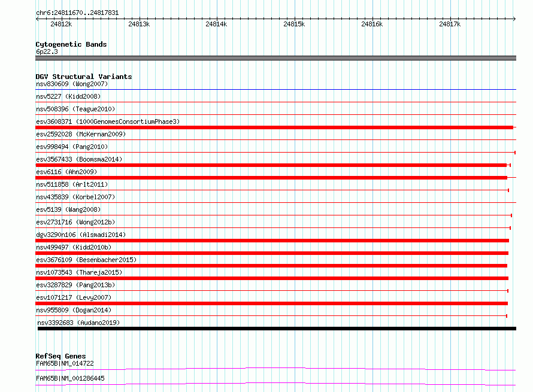Open gene FAM65B|NM_001286445

(x=70, y=378)
